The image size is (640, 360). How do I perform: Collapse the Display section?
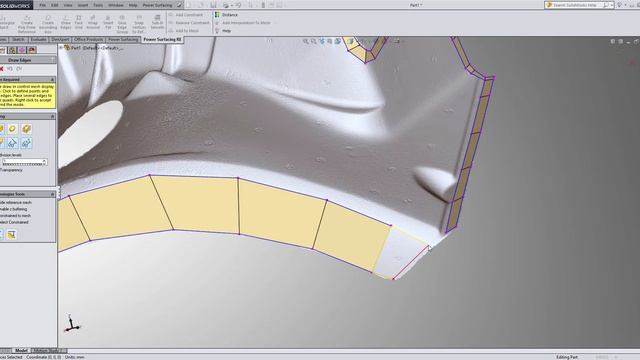click(x=52, y=117)
